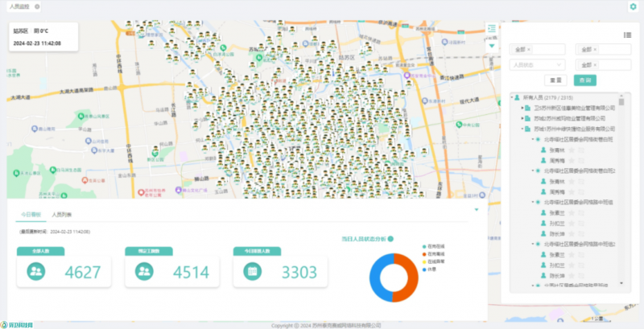
Task: Click the list view icon in side panel
Action: pyautogui.click(x=626, y=35)
